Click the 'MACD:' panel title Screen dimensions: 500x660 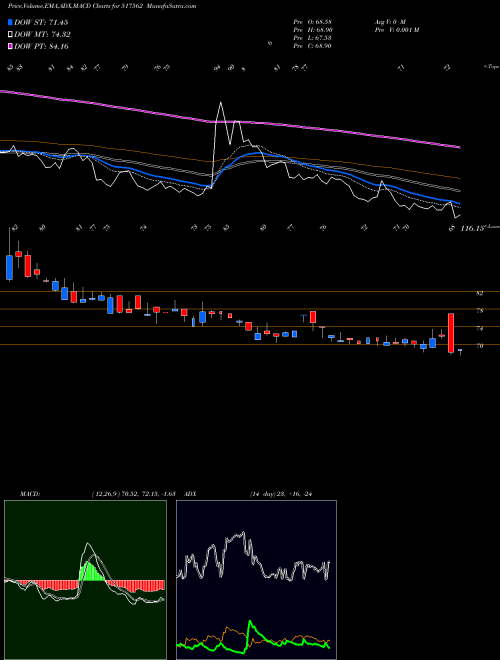coord(30,494)
